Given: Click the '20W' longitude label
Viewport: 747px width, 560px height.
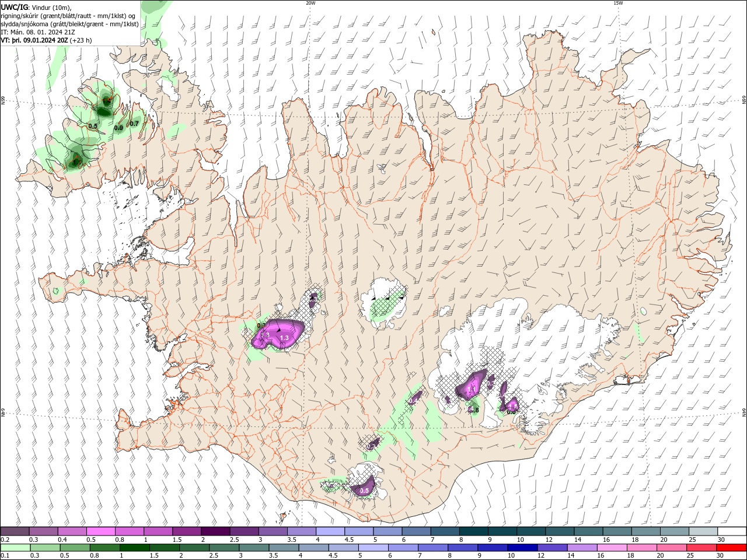Looking at the screenshot, I should tap(310, 3).
